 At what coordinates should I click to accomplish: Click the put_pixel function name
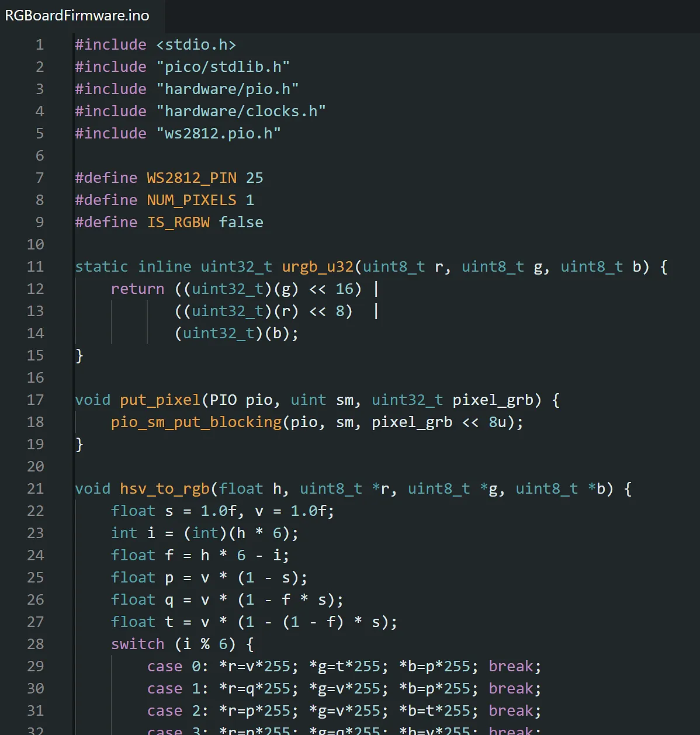(160, 400)
